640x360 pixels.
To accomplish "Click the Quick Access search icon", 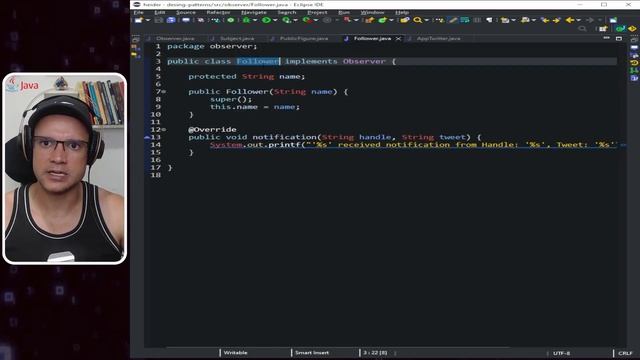I will coord(583,29).
